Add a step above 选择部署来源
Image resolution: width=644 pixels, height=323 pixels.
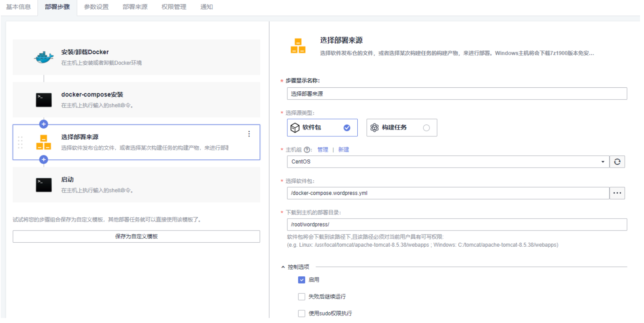click(x=44, y=124)
